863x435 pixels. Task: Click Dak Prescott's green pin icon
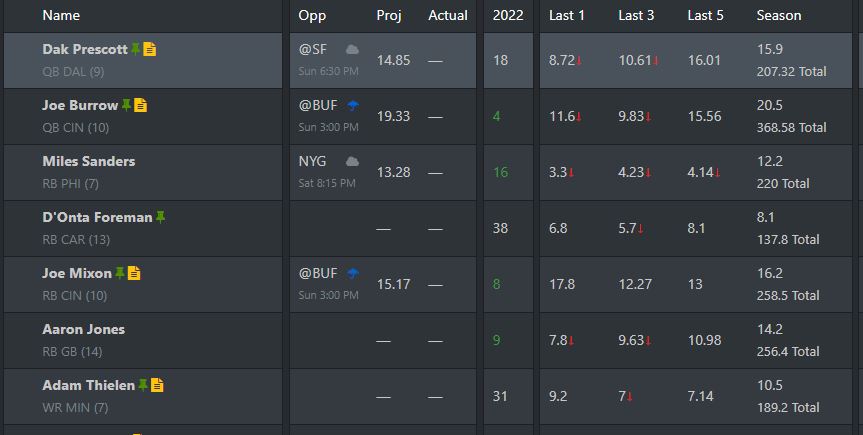click(135, 49)
